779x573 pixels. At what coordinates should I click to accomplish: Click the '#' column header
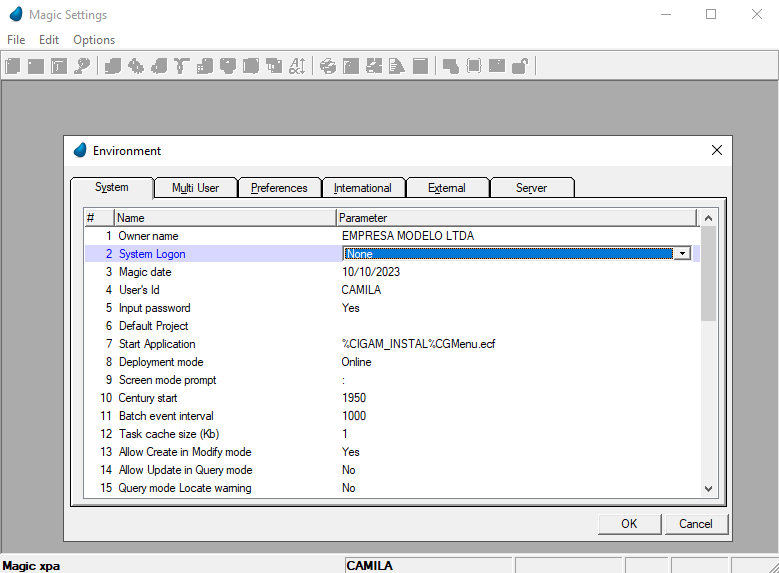[x=99, y=218]
